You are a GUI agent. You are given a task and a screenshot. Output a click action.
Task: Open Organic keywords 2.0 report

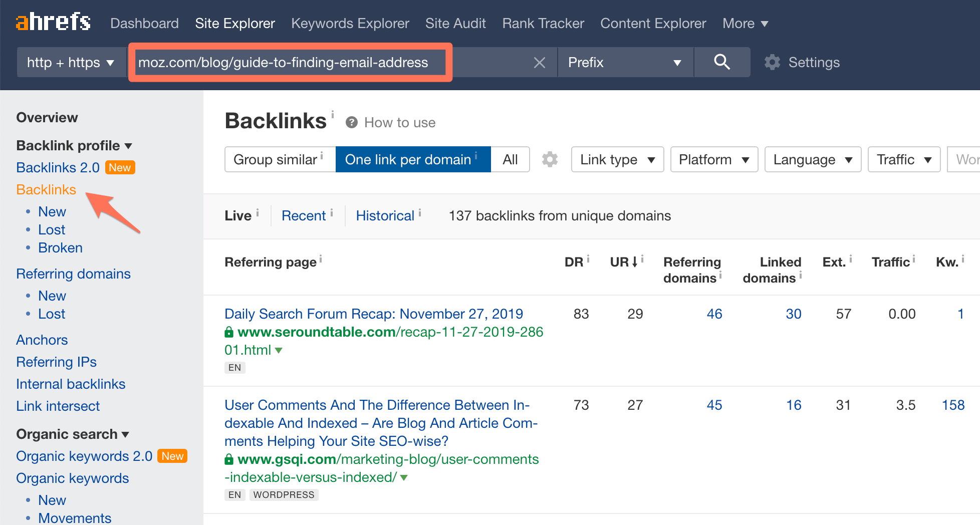click(x=84, y=456)
